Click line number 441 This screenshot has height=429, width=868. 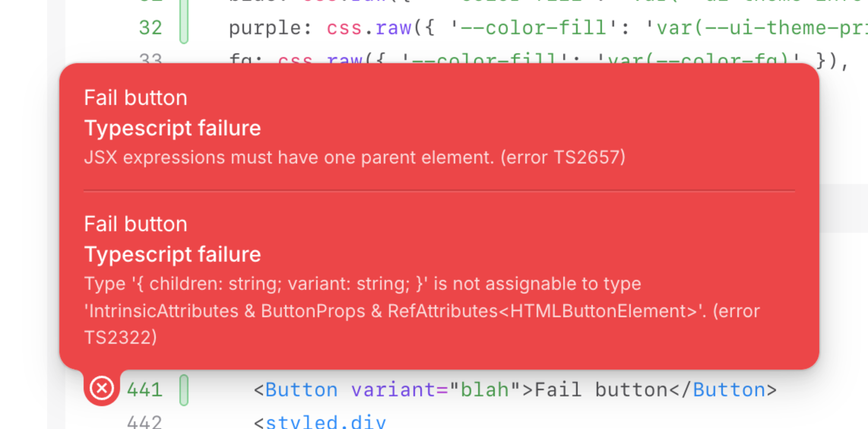coord(145,390)
